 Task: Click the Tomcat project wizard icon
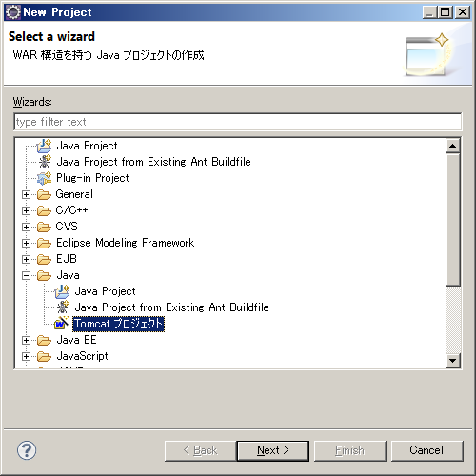(61, 323)
